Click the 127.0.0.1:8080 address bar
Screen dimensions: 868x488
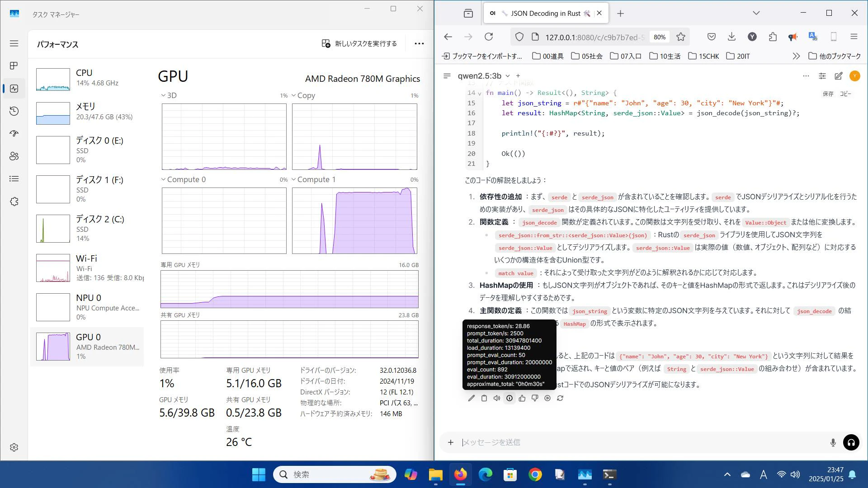click(x=594, y=37)
